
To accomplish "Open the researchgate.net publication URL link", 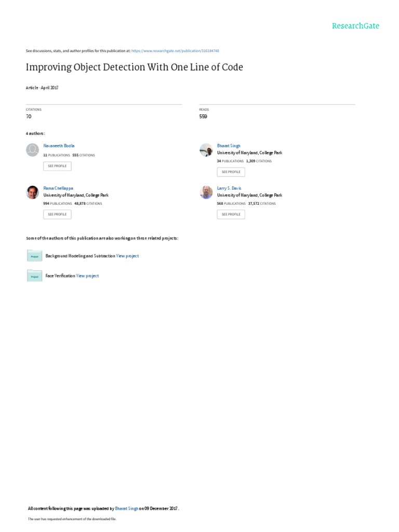I will click(x=175, y=51).
